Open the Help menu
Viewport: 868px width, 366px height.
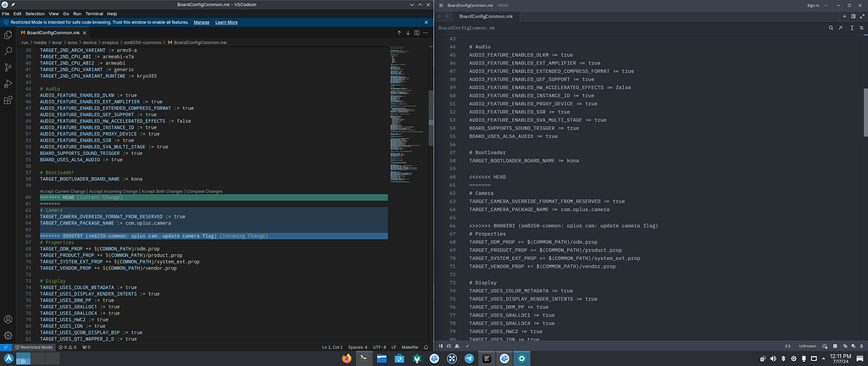point(112,14)
